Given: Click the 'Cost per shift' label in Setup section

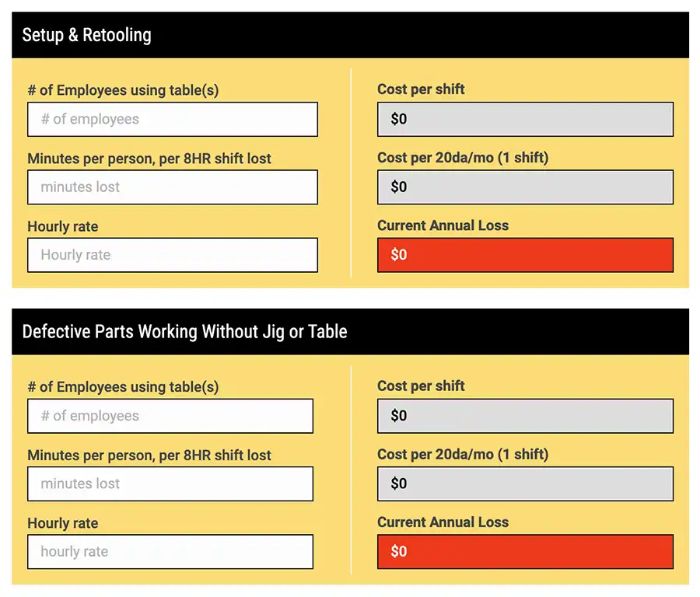Looking at the screenshot, I should [421, 89].
